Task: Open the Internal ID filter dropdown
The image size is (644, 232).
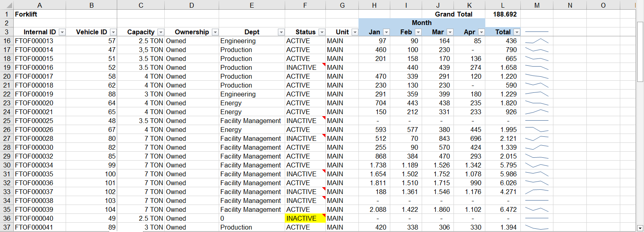Action: coord(62,32)
